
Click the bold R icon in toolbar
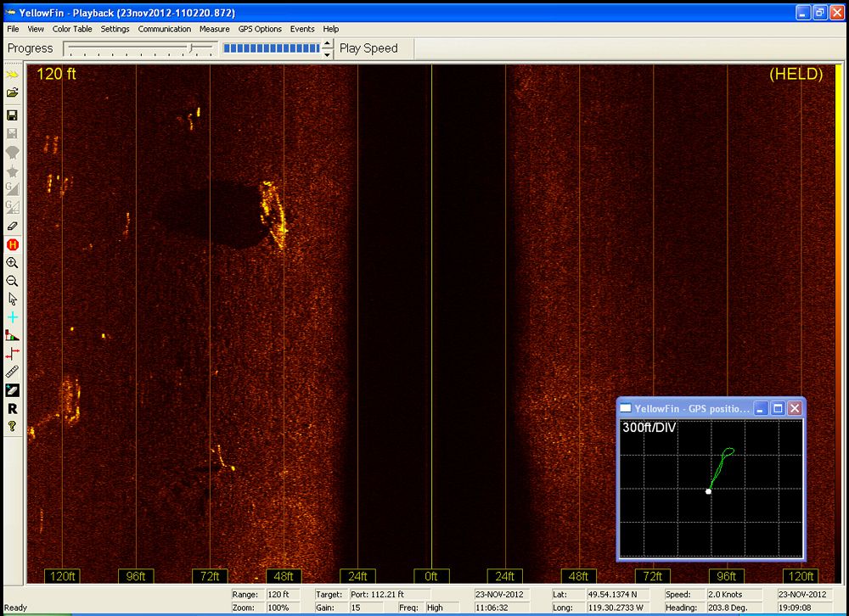12,409
